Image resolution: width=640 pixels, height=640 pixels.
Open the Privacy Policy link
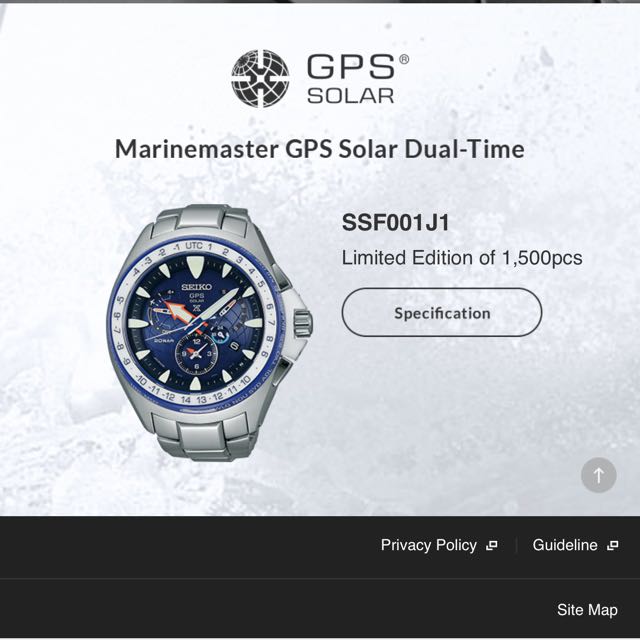pos(429,545)
